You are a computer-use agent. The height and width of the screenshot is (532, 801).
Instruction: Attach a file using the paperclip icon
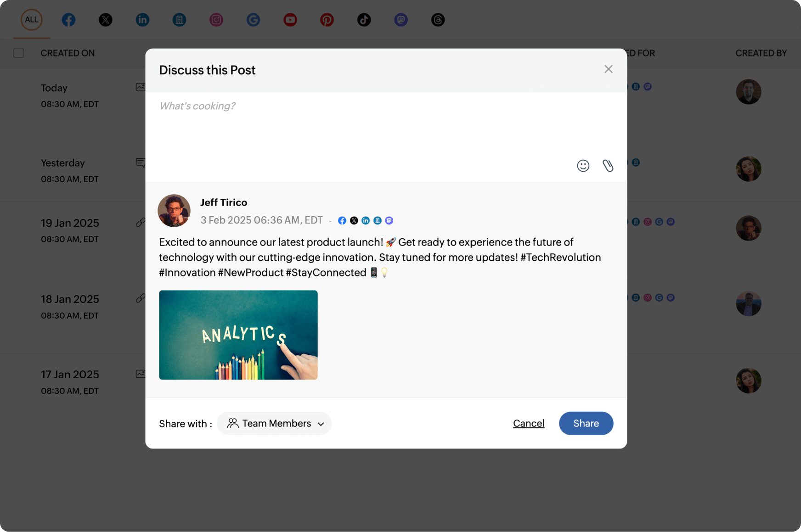point(608,166)
